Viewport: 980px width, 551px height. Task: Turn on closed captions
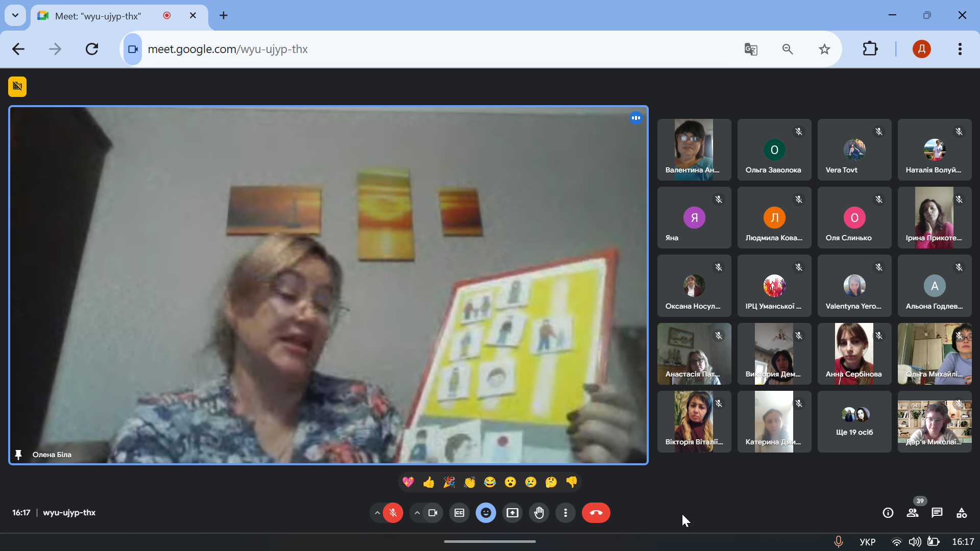[459, 513]
